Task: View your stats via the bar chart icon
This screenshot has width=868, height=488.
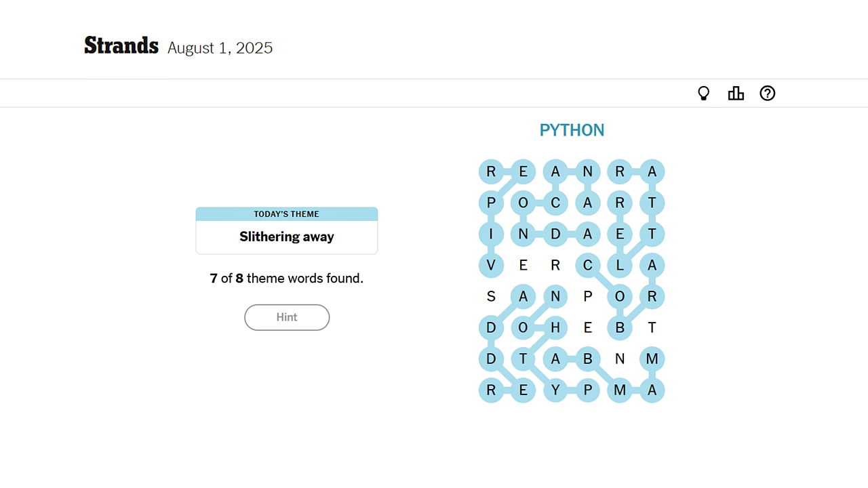Action: coord(736,93)
